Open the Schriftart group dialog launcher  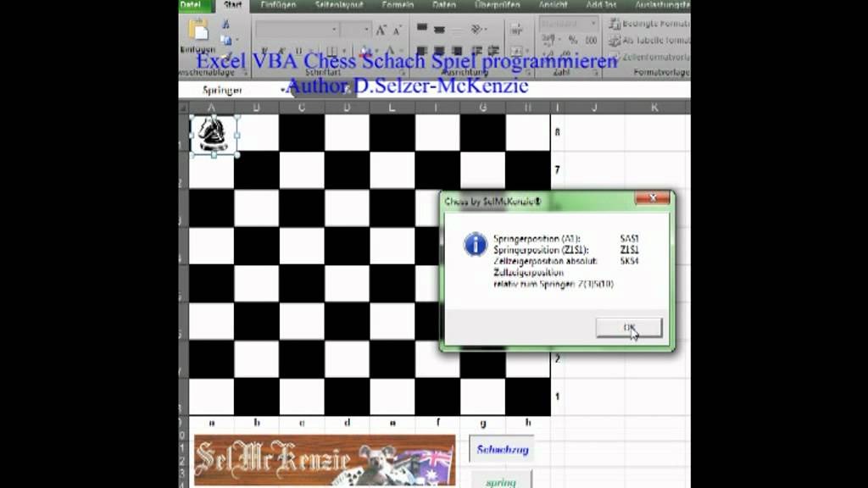click(403, 73)
